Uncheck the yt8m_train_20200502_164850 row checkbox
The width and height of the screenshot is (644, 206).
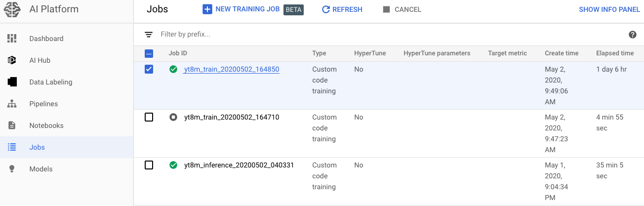coord(149,69)
